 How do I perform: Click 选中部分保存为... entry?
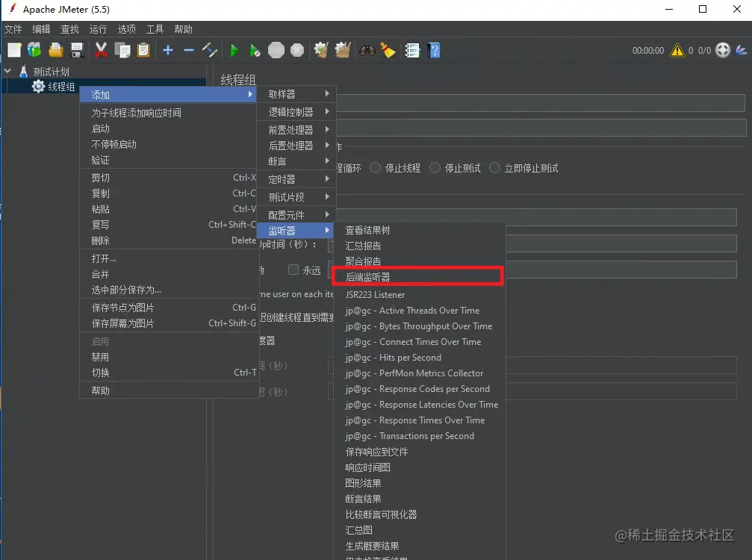coord(169,290)
